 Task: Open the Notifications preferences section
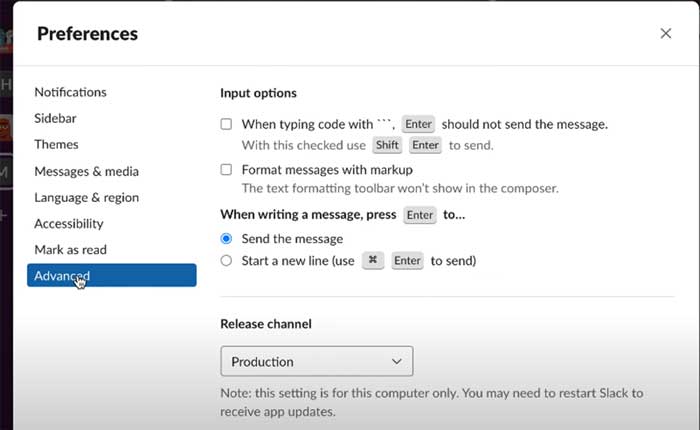tap(71, 92)
